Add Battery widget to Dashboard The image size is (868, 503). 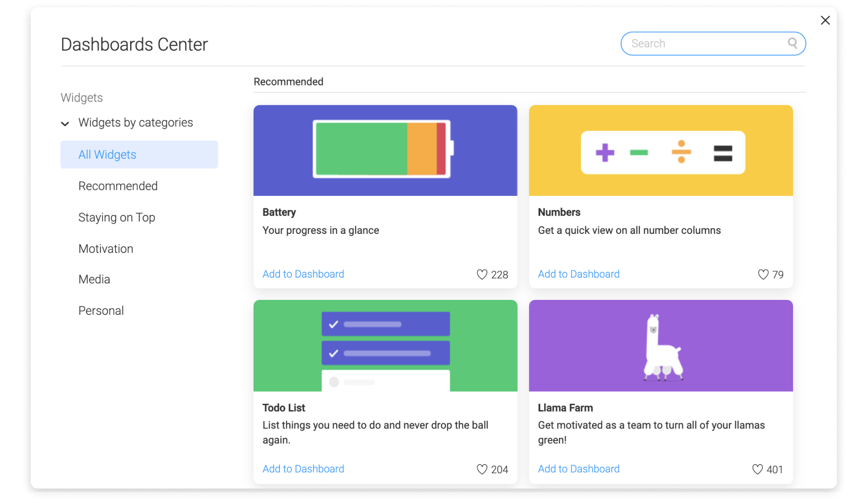click(303, 274)
